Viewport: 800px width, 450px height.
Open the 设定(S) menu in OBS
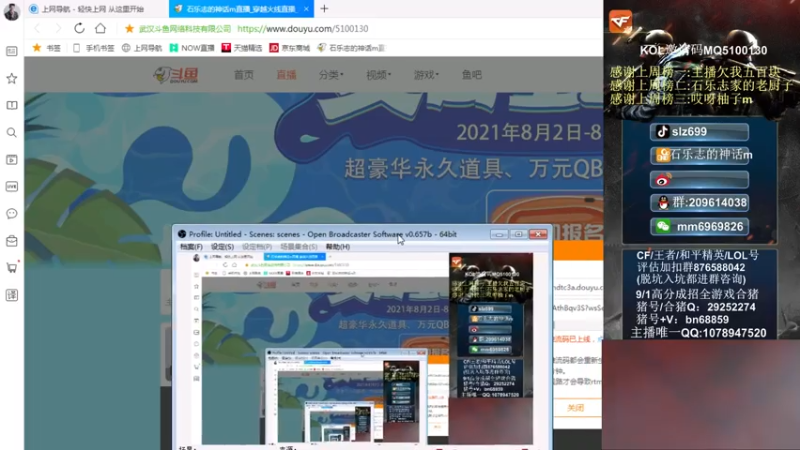pos(222,246)
